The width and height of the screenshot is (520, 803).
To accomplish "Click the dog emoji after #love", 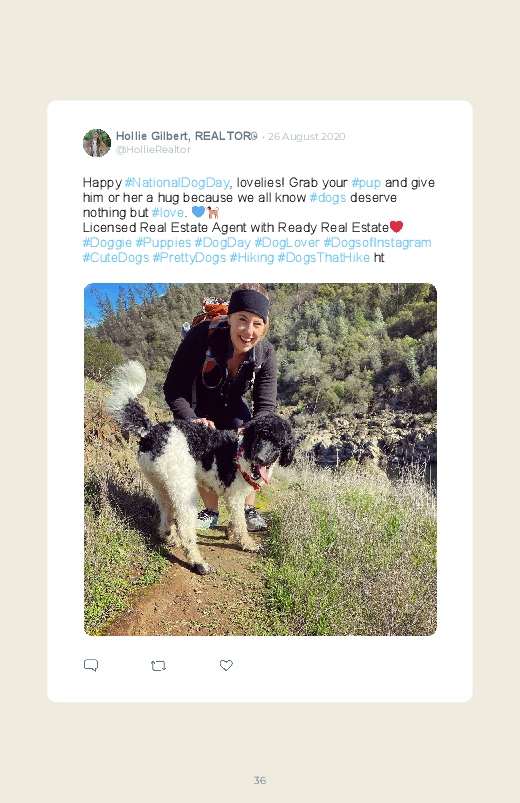I will pyautogui.click(x=213, y=212).
